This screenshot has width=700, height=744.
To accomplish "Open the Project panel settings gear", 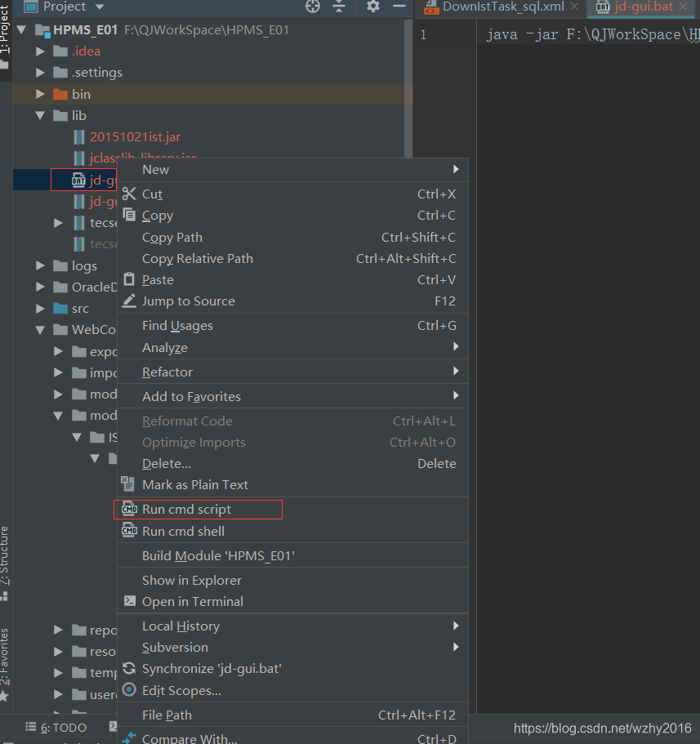I will click(x=373, y=7).
